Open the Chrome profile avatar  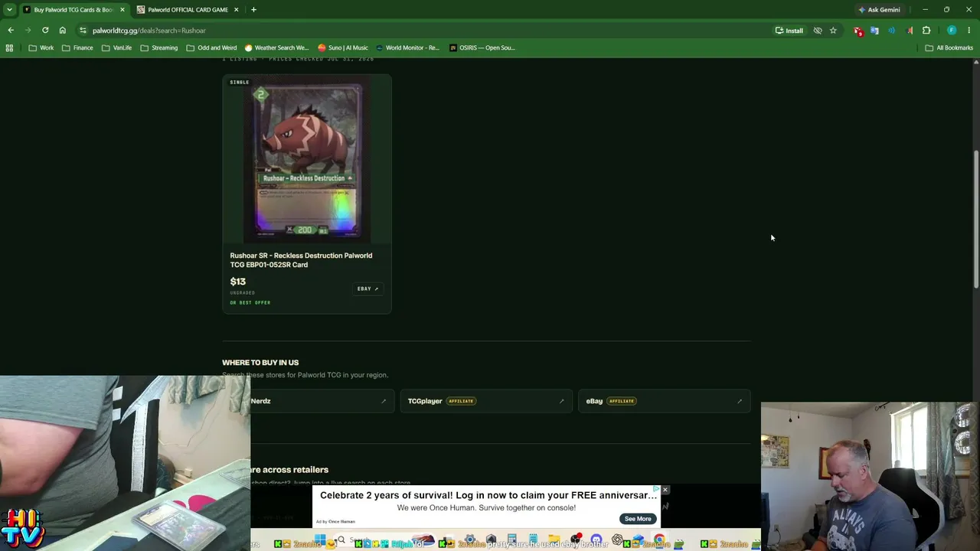tap(952, 31)
